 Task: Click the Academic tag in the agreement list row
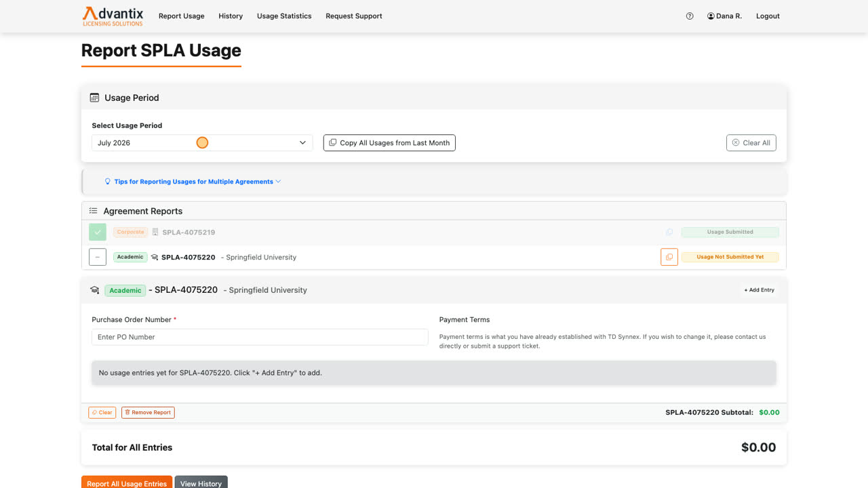130,258
